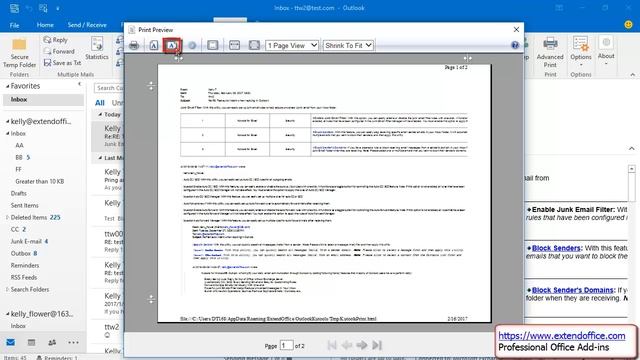This screenshot has width=640, height=360.
Task: Open the RSS Feeds folder
Action: [x=24, y=277]
